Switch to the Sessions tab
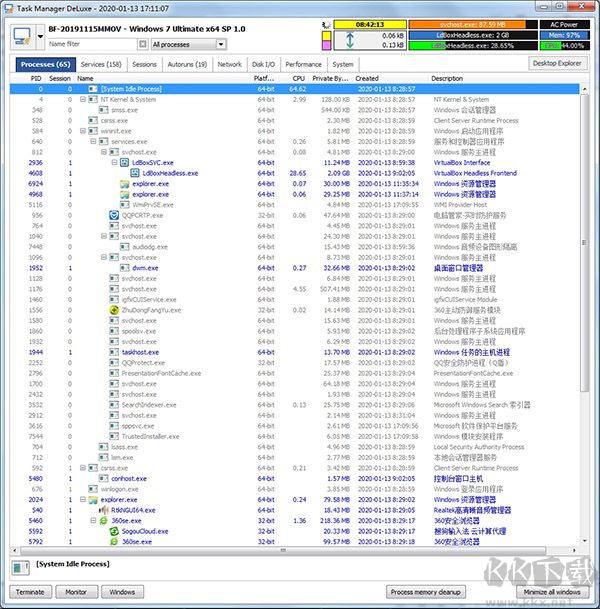 (144, 64)
